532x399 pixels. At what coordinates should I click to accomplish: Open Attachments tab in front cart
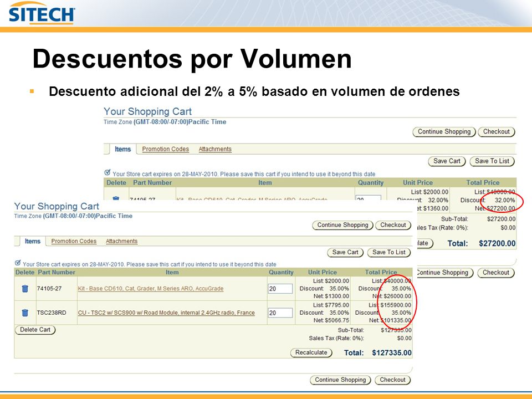(x=121, y=241)
